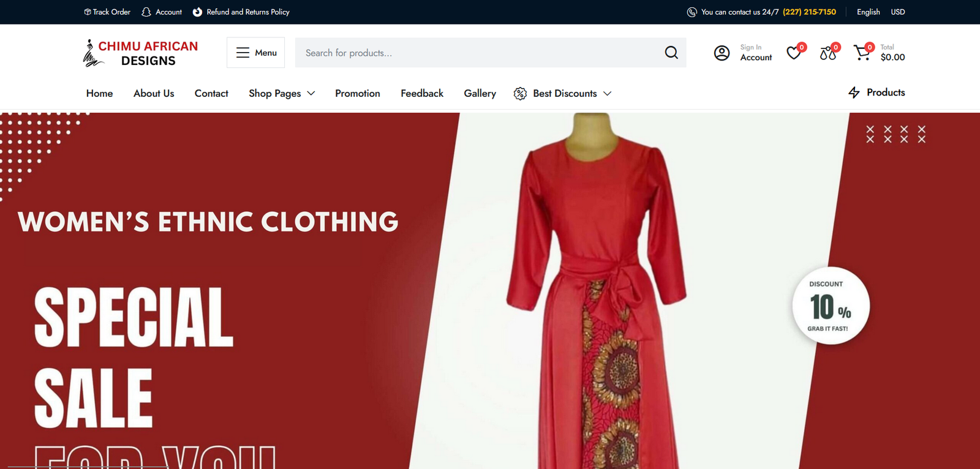Click the Chimu African Designs logo

pyautogui.click(x=140, y=53)
